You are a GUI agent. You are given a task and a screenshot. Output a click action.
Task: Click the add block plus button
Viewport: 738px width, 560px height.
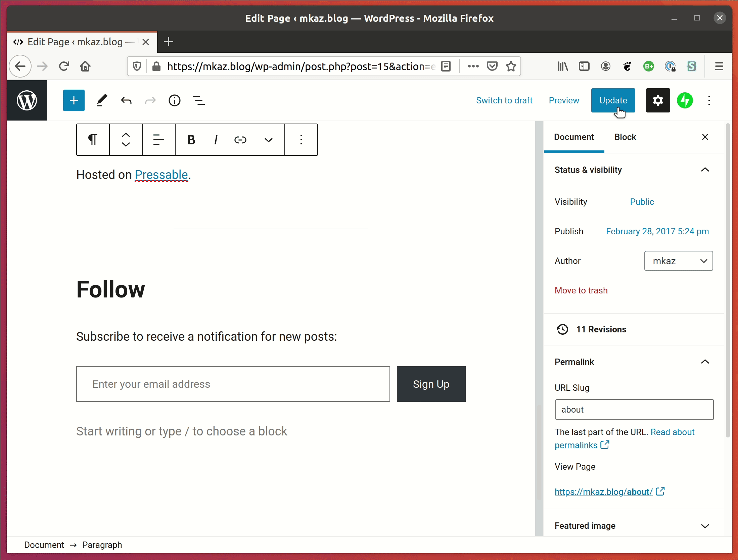pos(74,100)
